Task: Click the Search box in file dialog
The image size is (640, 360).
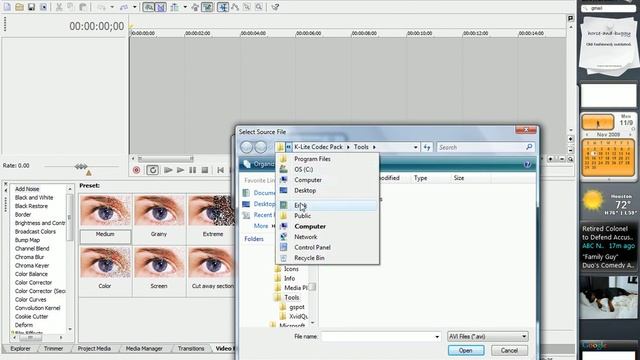Action: (x=485, y=147)
